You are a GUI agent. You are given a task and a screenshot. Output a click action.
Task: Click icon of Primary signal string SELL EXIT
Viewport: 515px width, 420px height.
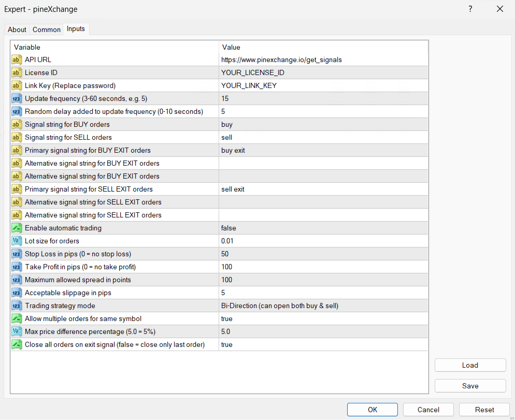point(17,189)
